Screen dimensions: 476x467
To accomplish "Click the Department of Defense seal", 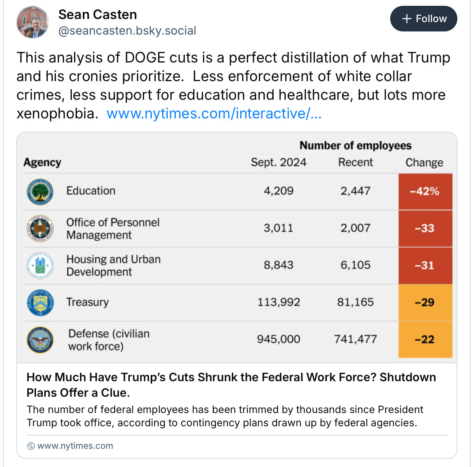I will tap(40, 340).
